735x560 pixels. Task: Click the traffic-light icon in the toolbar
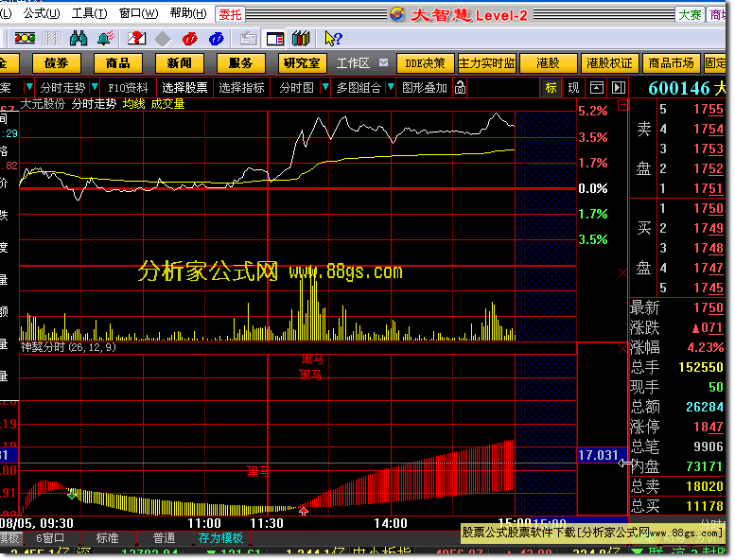[25, 38]
